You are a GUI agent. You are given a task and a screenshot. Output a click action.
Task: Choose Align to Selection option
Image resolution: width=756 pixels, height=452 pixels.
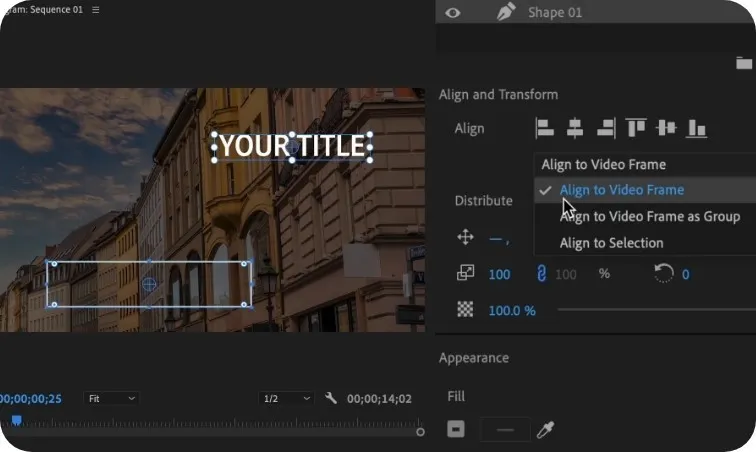611,243
